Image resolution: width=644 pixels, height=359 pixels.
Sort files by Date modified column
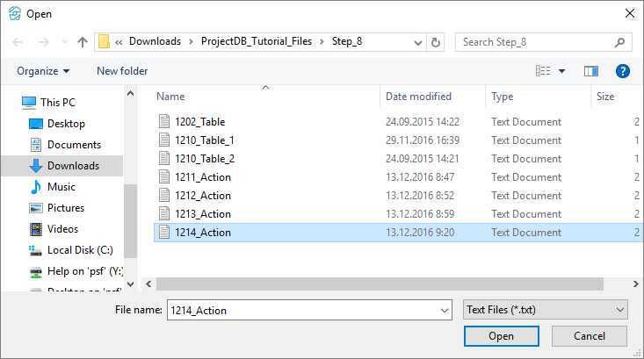click(418, 97)
